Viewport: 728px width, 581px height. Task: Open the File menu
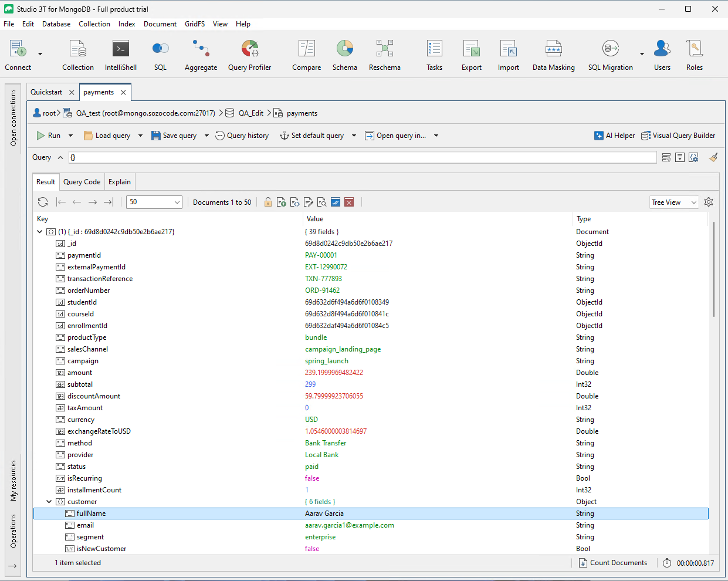(x=9, y=24)
